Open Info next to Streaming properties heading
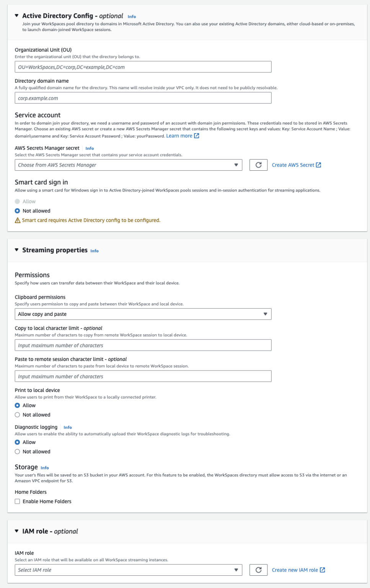This screenshot has height=588, width=370. click(x=93, y=251)
